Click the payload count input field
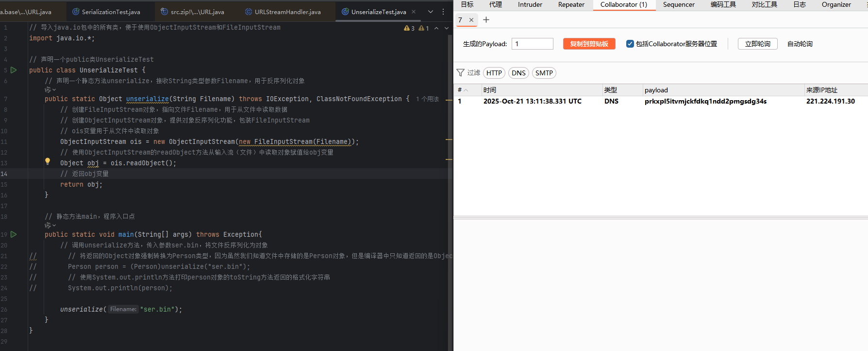868x351 pixels. 532,44
